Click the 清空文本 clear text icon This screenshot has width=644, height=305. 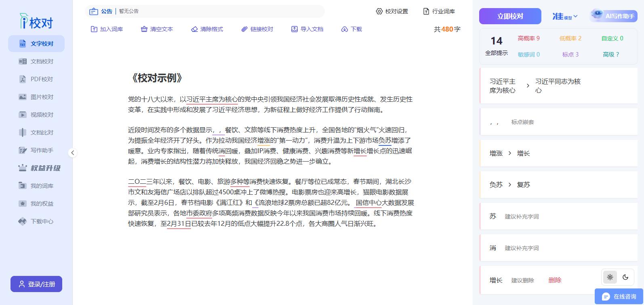tap(144, 29)
